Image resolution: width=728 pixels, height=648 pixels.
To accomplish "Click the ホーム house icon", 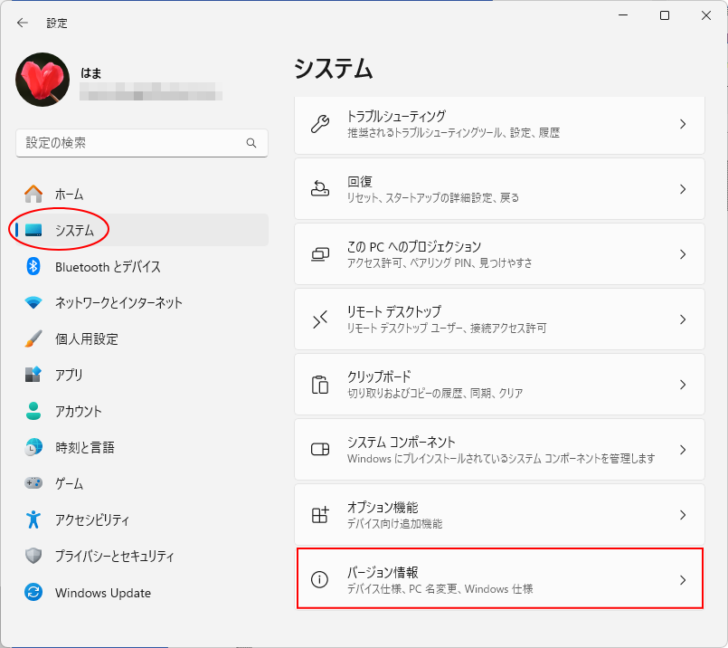I will [x=33, y=194].
